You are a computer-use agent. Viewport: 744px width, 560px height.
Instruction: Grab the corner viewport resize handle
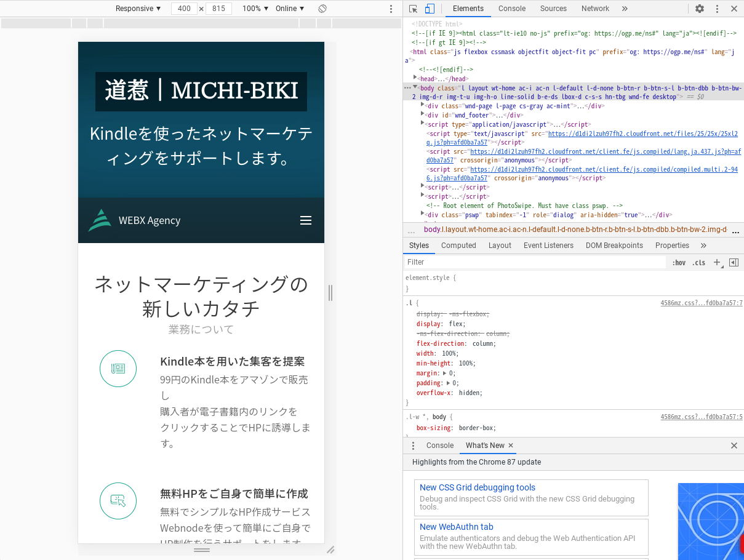[x=330, y=550]
